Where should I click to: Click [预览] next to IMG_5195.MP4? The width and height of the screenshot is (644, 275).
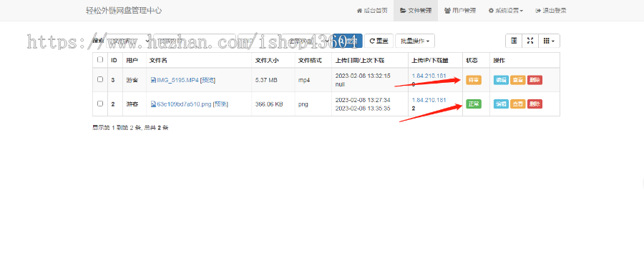click(208, 80)
